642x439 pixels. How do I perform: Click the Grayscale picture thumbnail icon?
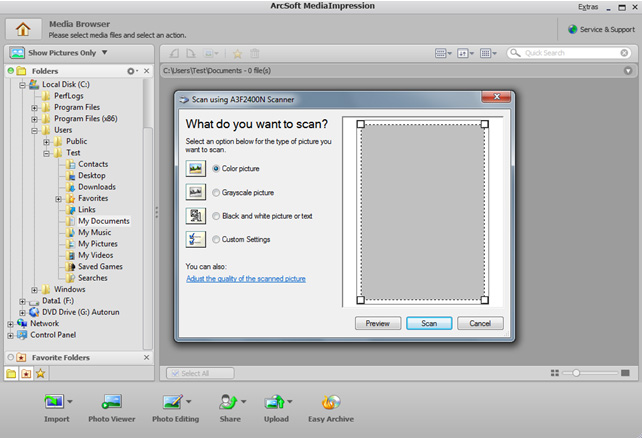coord(196,192)
